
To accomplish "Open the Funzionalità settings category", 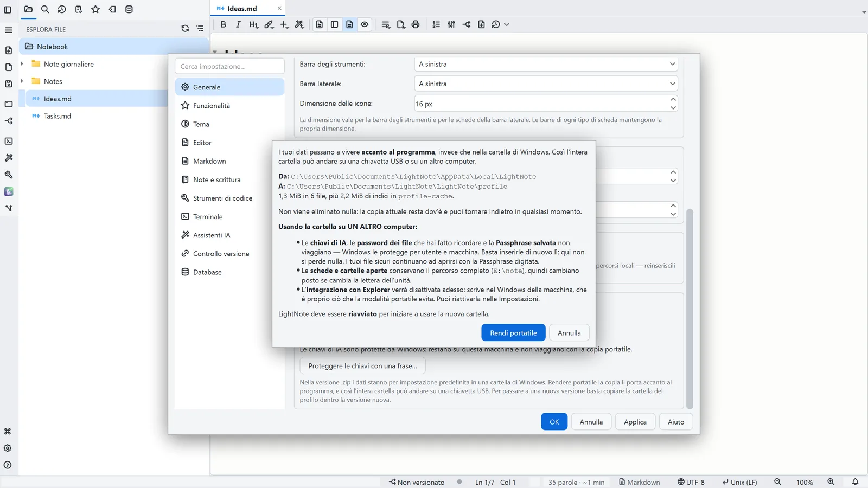I will click(x=229, y=106).
